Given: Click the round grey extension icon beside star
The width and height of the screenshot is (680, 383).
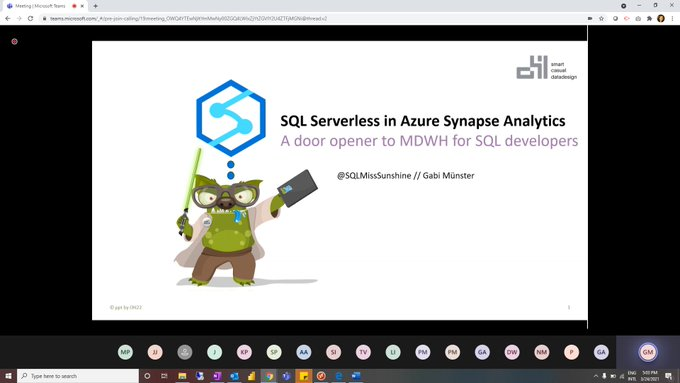Looking at the screenshot, I should click(x=615, y=19).
